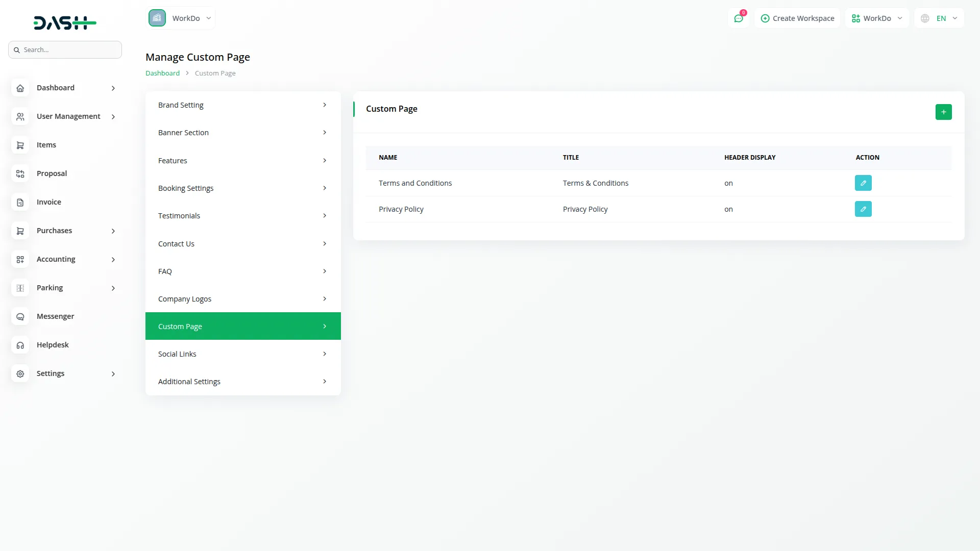Click the Helpdesk headset icon

(20, 345)
